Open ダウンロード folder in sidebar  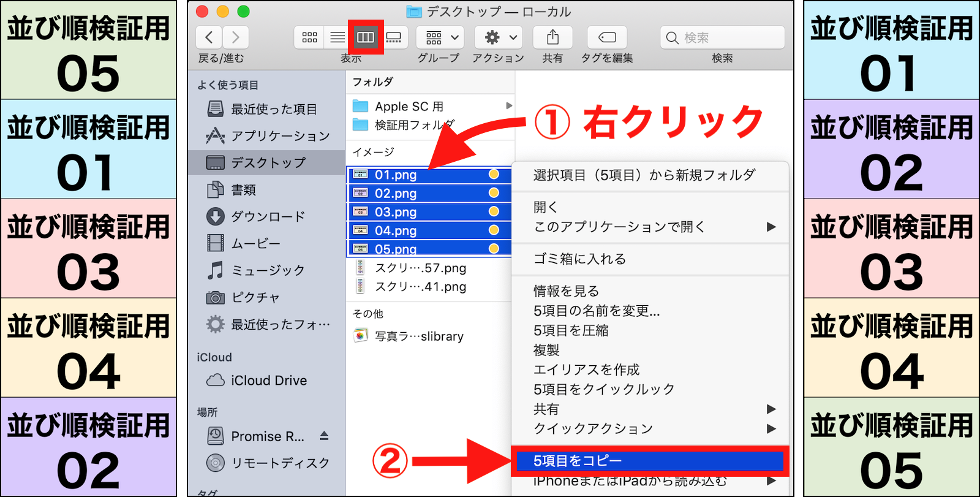[268, 216]
